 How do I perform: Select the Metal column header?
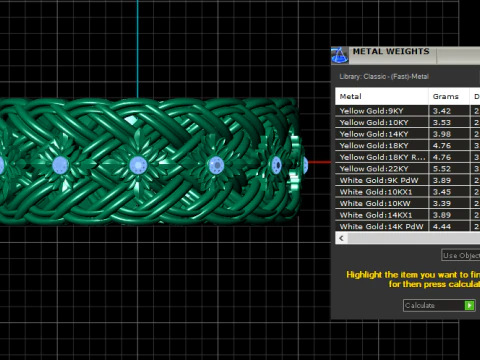382,96
